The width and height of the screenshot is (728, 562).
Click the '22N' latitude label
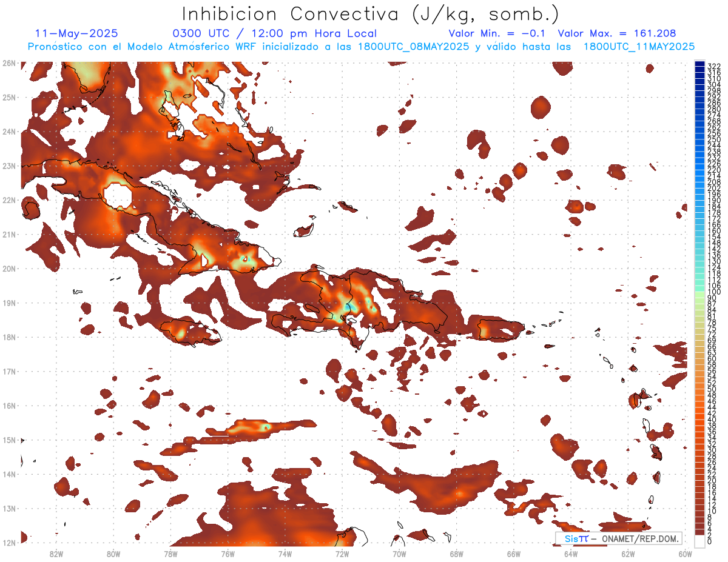[8, 200]
